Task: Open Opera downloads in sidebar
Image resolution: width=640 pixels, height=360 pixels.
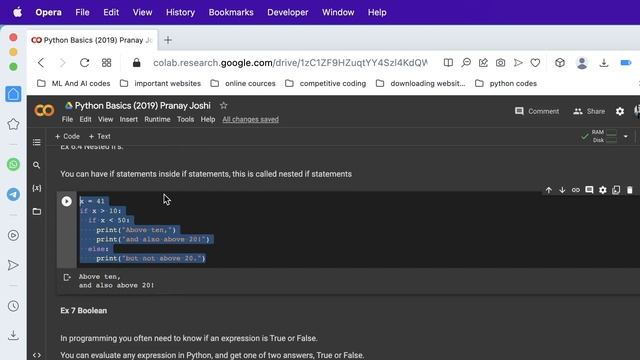Action: [13, 336]
